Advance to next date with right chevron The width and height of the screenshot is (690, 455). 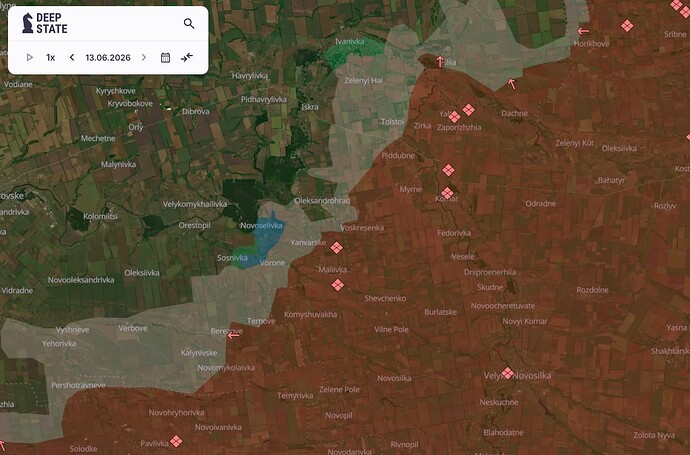143,57
